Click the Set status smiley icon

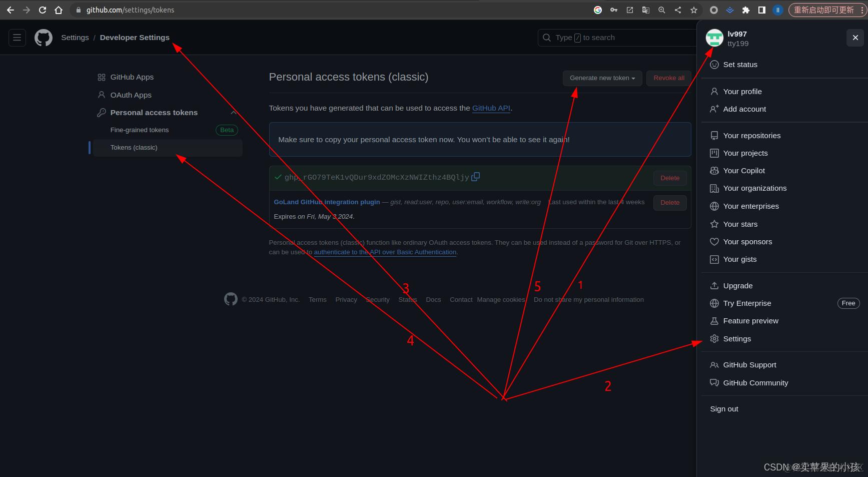pos(714,65)
